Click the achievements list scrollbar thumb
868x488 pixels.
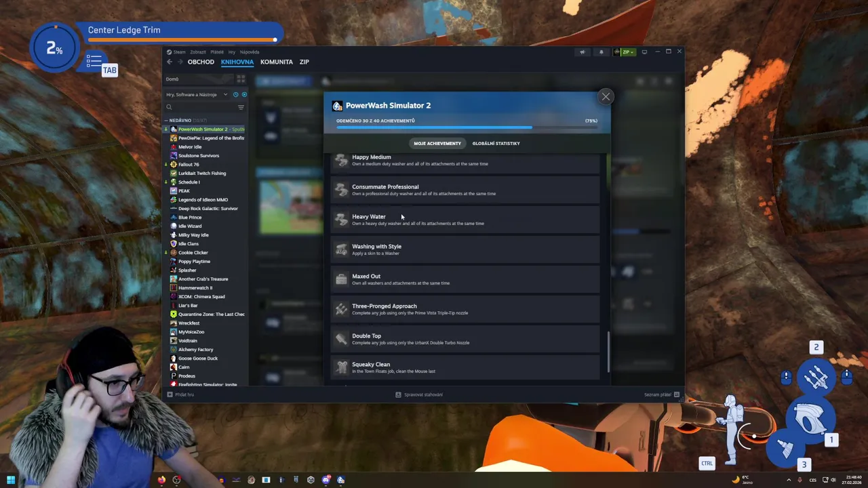[x=608, y=352]
